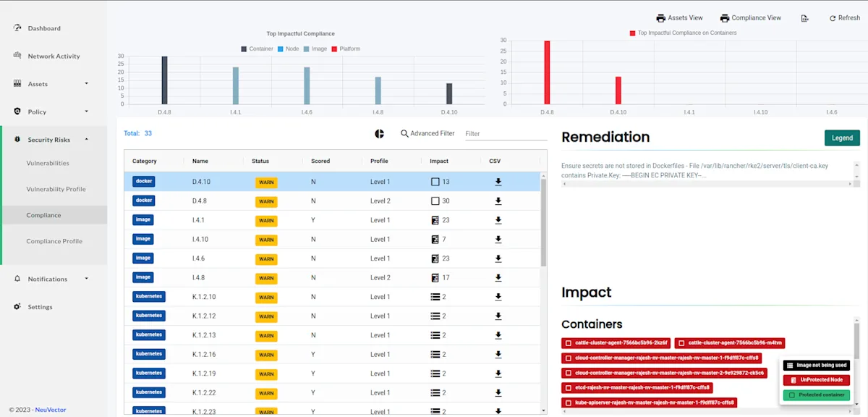The width and height of the screenshot is (868, 417).
Task: Click the Notifications bell icon
Action: (x=18, y=278)
